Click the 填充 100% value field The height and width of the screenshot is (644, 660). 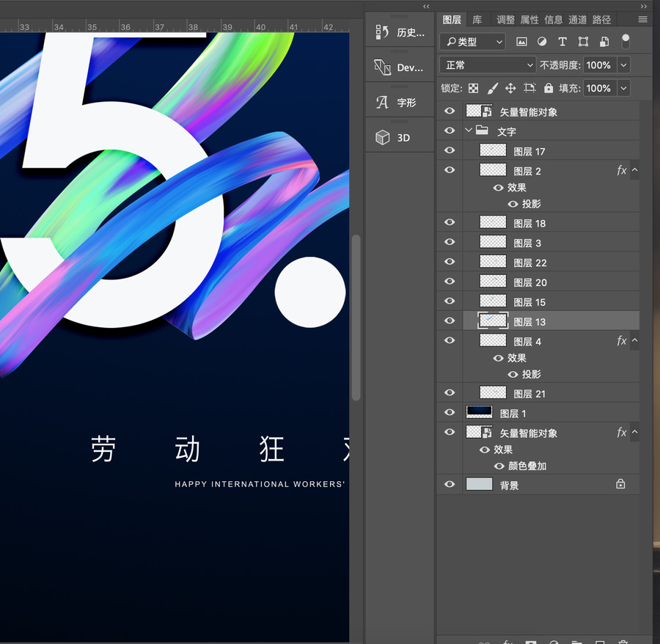pos(599,89)
